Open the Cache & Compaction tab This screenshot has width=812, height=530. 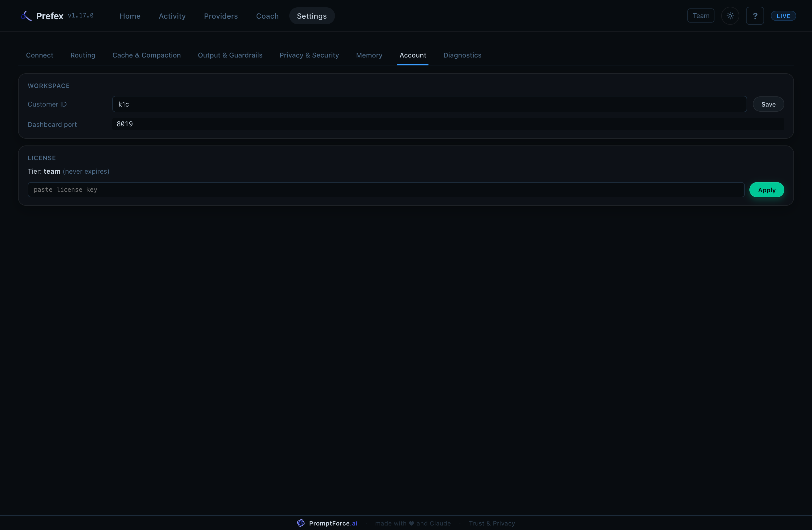[x=147, y=55]
